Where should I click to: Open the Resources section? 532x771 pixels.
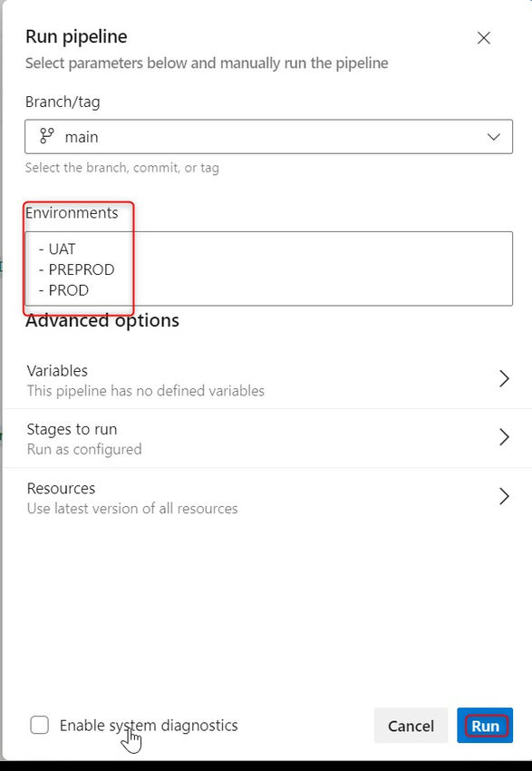point(267,497)
